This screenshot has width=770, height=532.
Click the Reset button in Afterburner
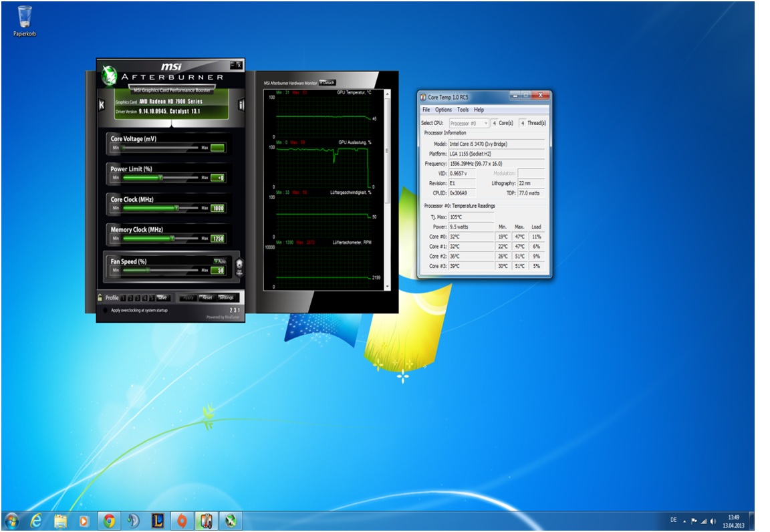point(207,297)
